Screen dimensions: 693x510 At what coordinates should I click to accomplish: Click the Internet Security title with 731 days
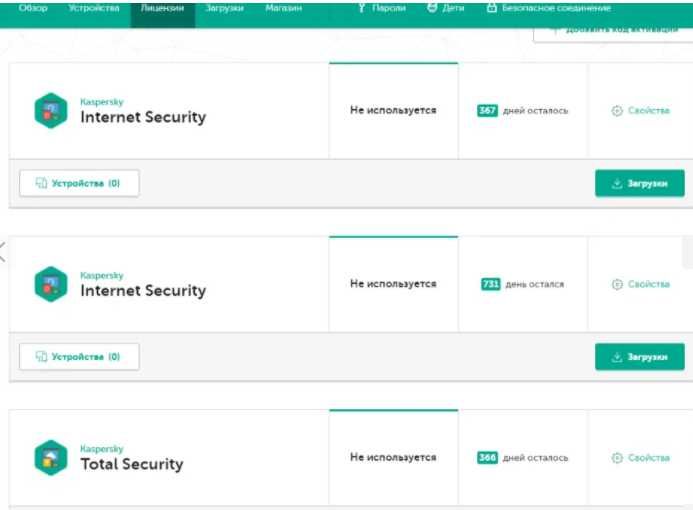(143, 291)
